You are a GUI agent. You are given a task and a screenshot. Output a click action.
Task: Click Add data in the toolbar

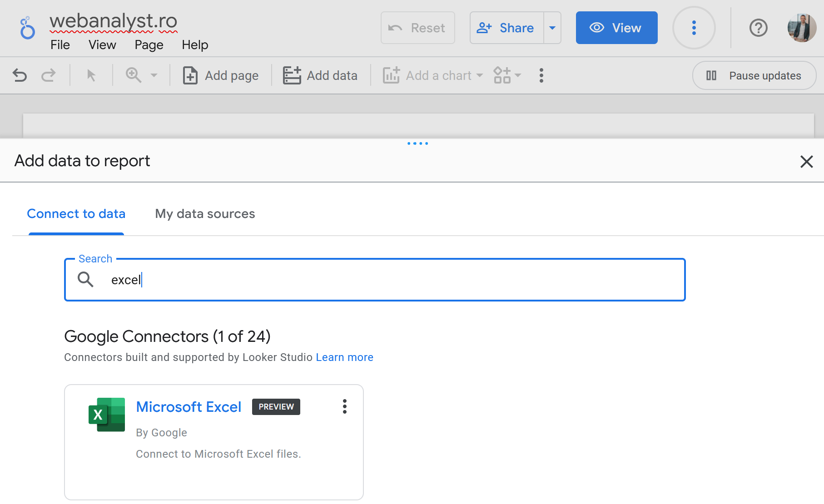click(320, 75)
